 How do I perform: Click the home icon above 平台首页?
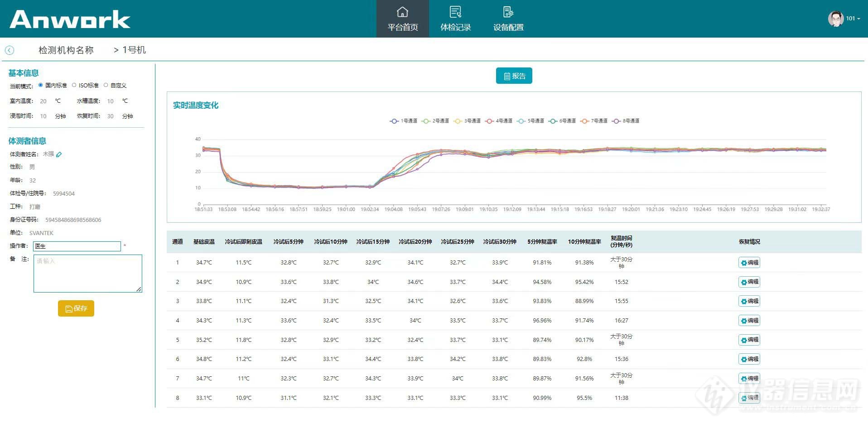402,12
